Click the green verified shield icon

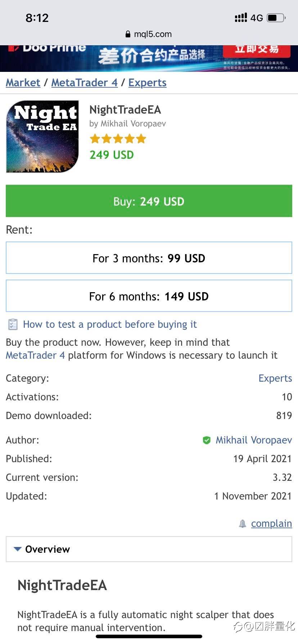click(x=207, y=440)
